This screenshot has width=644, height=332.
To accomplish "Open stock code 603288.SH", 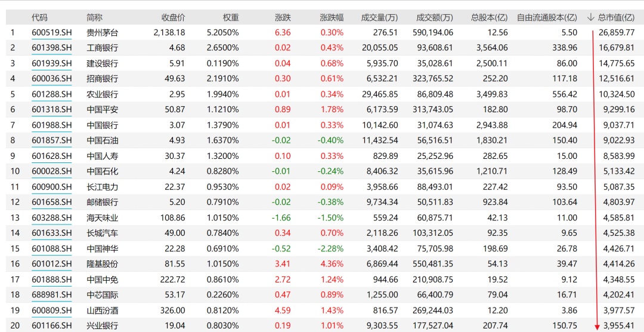I will point(51,218).
